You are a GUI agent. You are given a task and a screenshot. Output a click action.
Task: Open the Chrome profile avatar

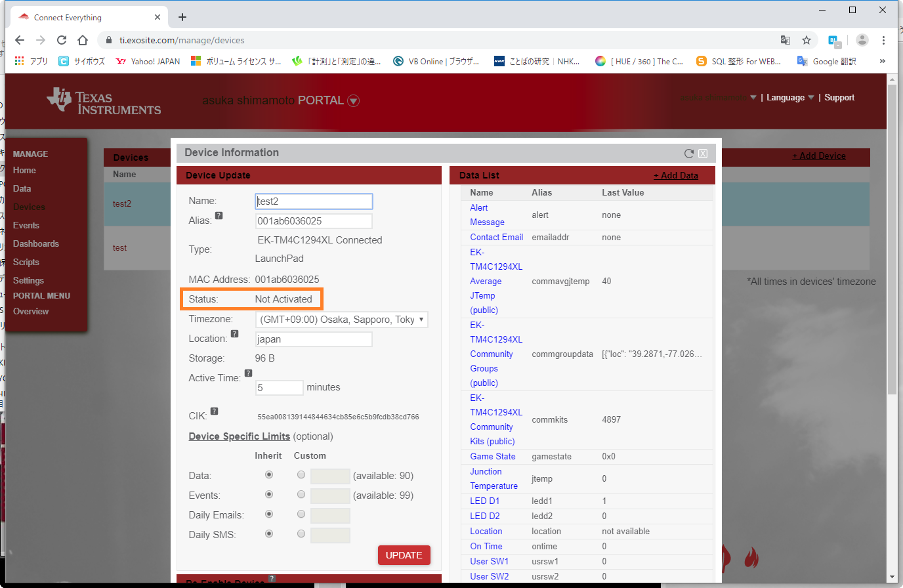pos(862,40)
